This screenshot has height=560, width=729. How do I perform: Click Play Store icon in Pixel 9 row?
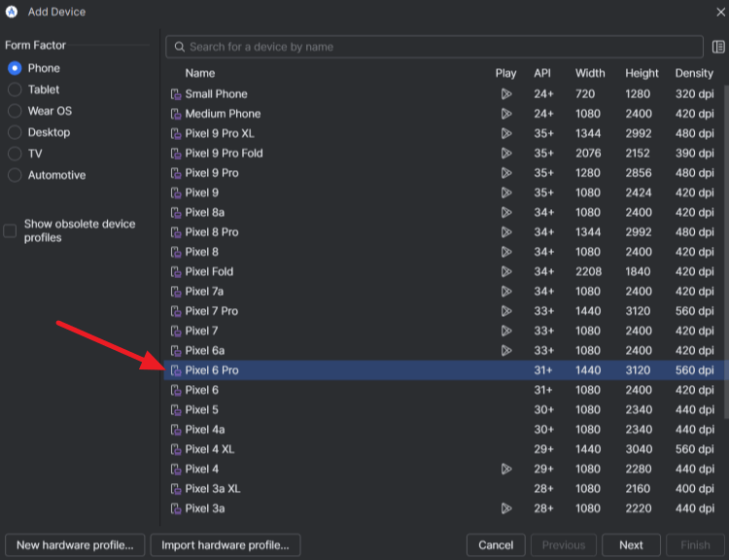point(506,192)
